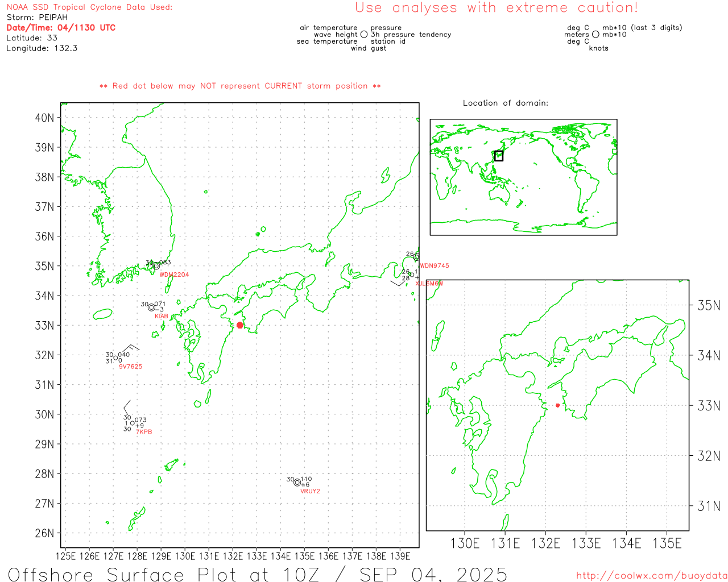Click station label KIAB
This screenshot has width=728, height=582.
[162, 316]
